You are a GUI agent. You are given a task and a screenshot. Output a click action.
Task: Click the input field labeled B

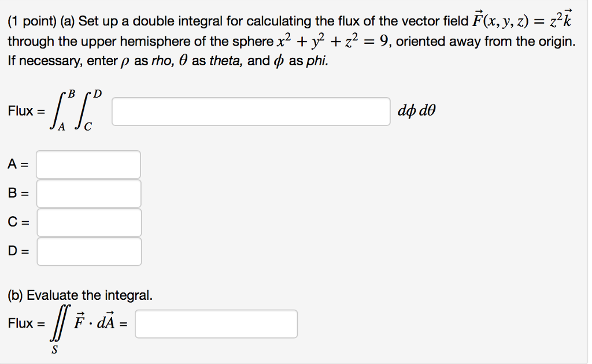coord(88,193)
